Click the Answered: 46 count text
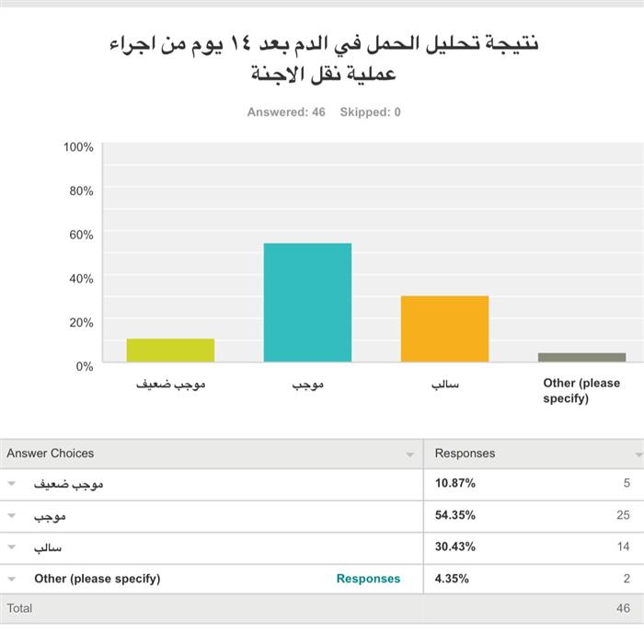 pos(286,112)
